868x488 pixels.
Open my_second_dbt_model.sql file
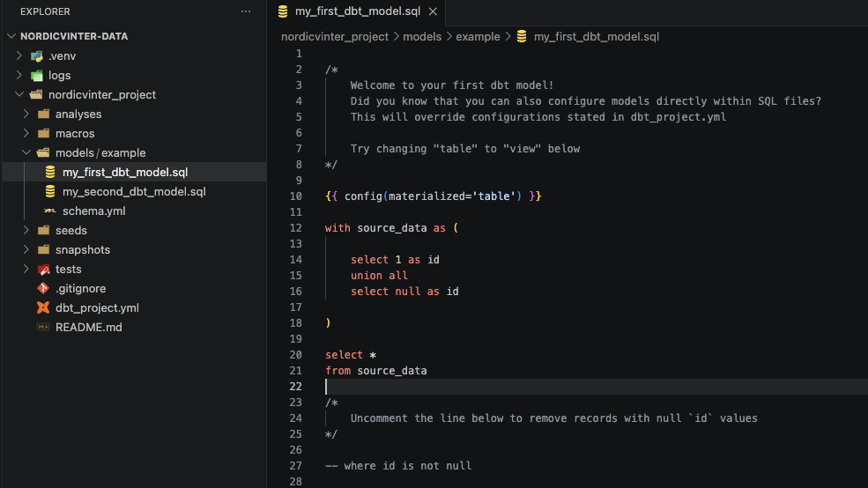click(x=134, y=191)
